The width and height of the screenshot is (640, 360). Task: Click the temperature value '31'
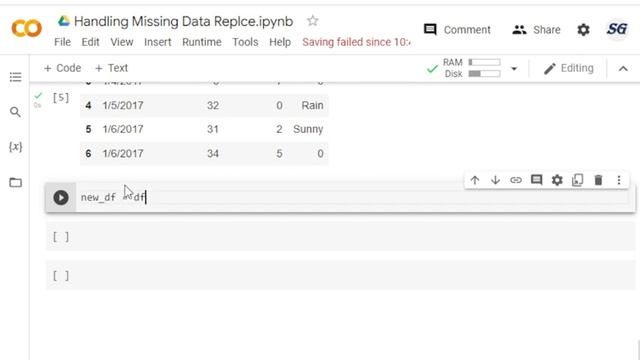click(213, 129)
